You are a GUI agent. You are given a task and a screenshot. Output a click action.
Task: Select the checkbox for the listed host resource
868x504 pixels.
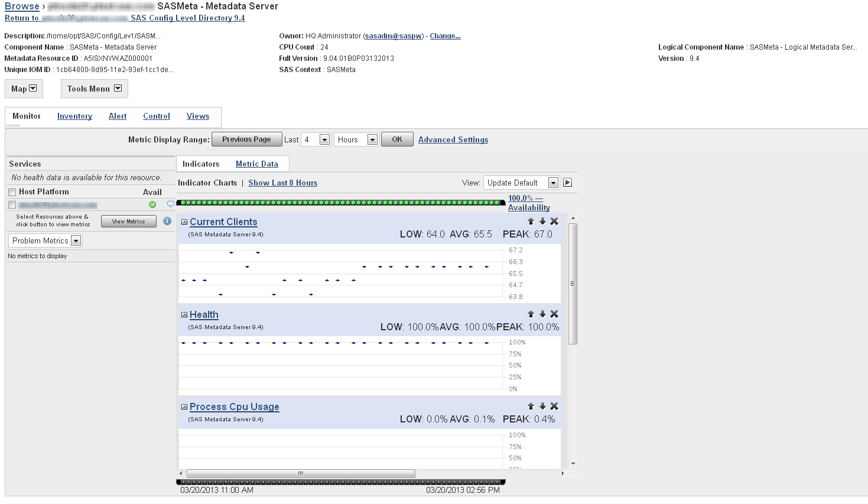click(11, 204)
